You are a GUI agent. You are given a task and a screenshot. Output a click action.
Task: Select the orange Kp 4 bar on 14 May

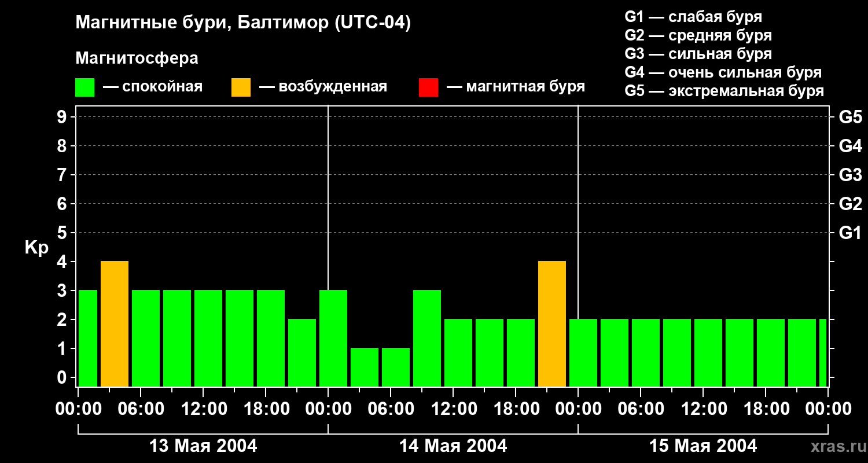552,324
